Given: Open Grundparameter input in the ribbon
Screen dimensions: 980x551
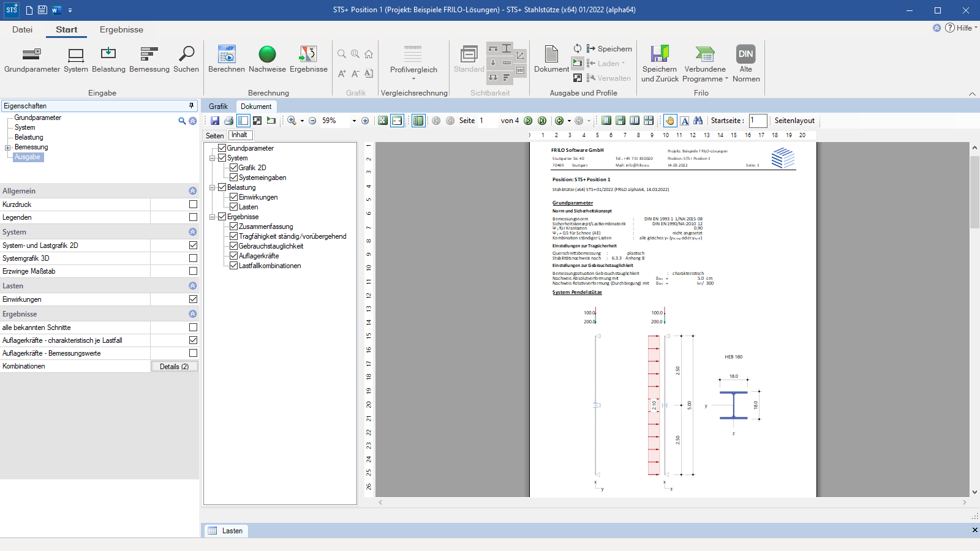Looking at the screenshot, I should coord(32,59).
